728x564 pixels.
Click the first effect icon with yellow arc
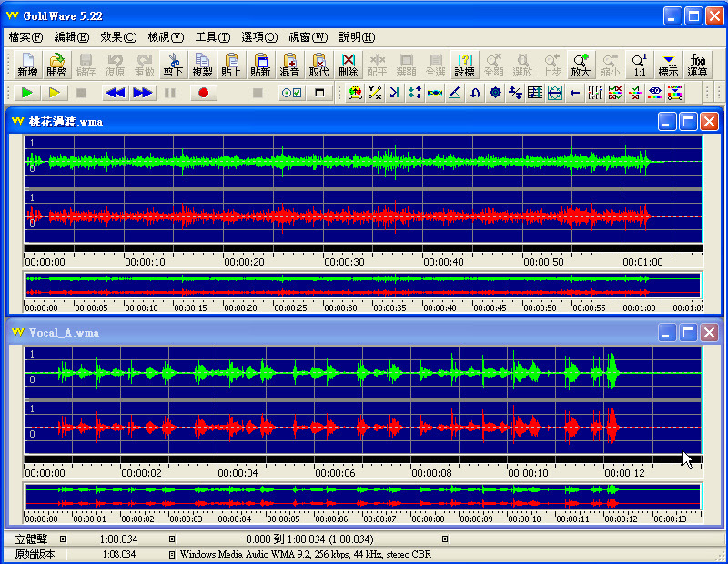355,93
